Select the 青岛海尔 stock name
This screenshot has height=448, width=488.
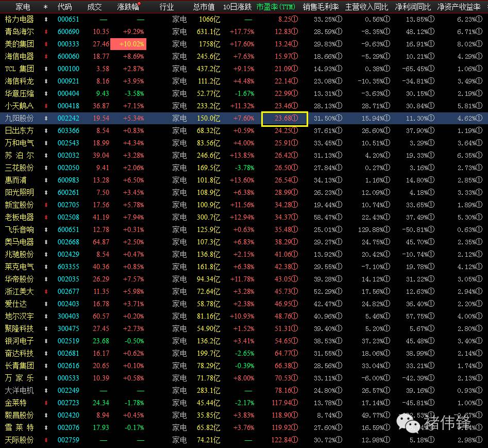click(19, 32)
